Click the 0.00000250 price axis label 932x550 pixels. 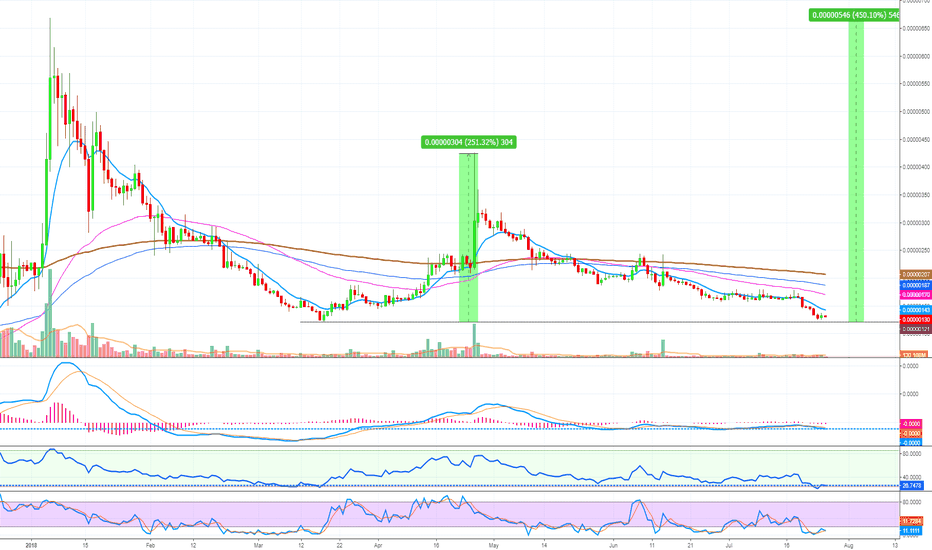pos(916,250)
